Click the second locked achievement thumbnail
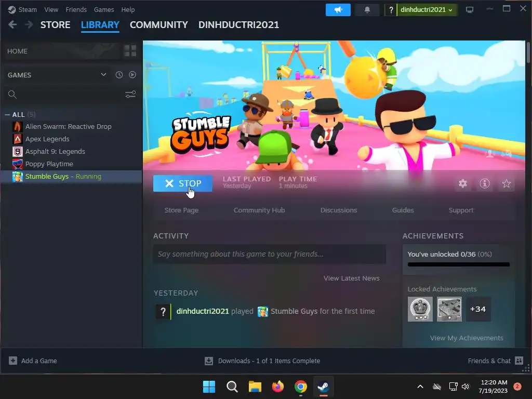 click(x=449, y=309)
